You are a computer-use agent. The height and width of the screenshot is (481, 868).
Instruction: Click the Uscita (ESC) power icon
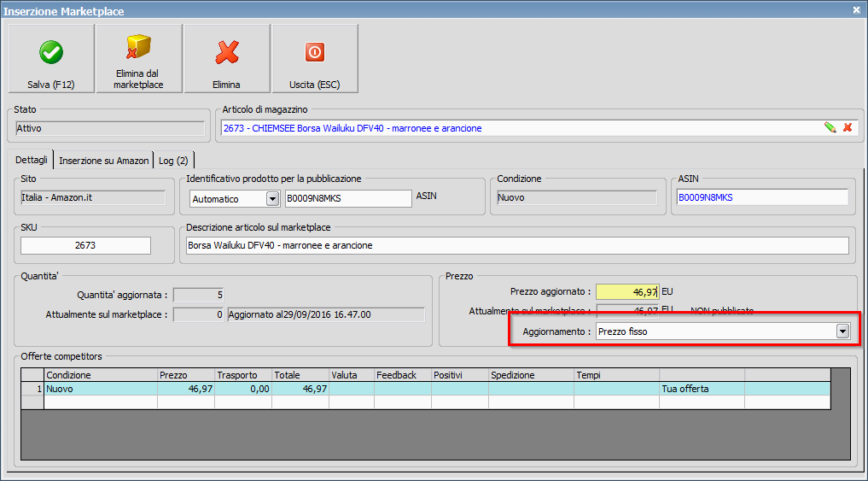(x=315, y=53)
